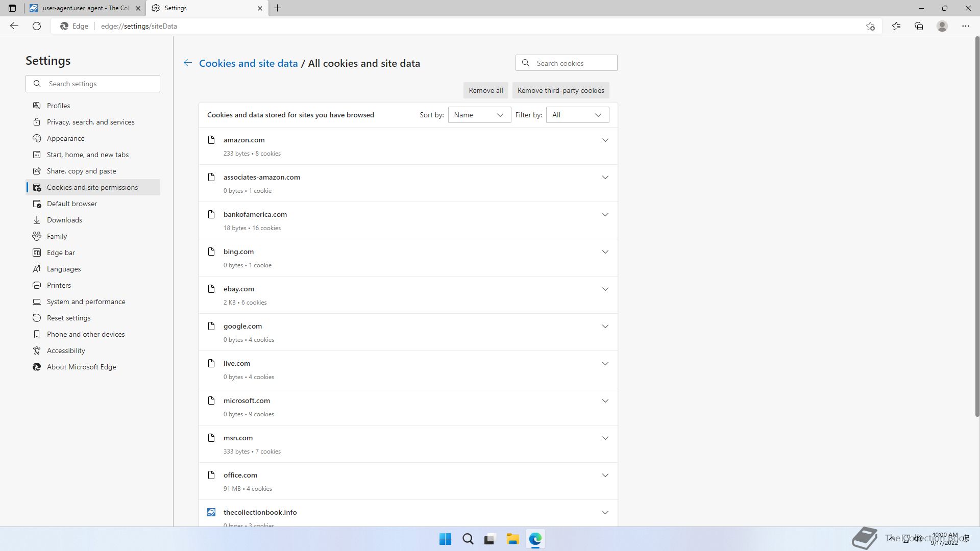Image resolution: width=980 pixels, height=551 pixels.
Task: Add this page to favorites star icon
Action: coord(870,26)
